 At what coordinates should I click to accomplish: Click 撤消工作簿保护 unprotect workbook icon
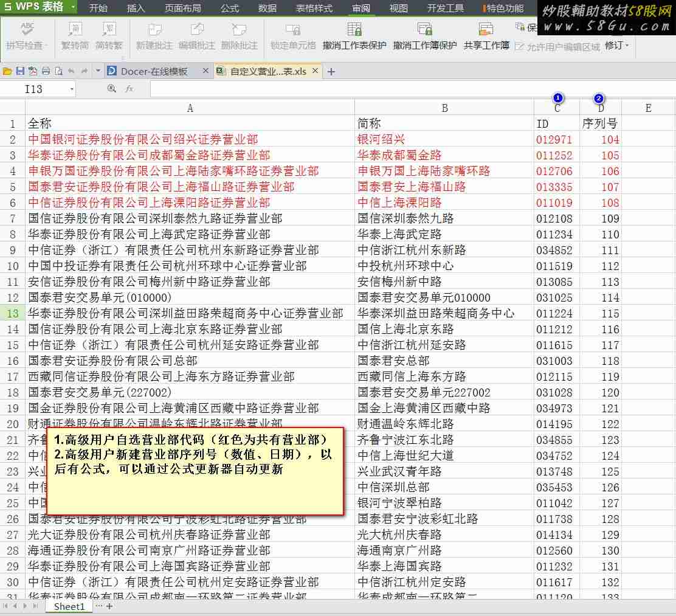click(425, 29)
